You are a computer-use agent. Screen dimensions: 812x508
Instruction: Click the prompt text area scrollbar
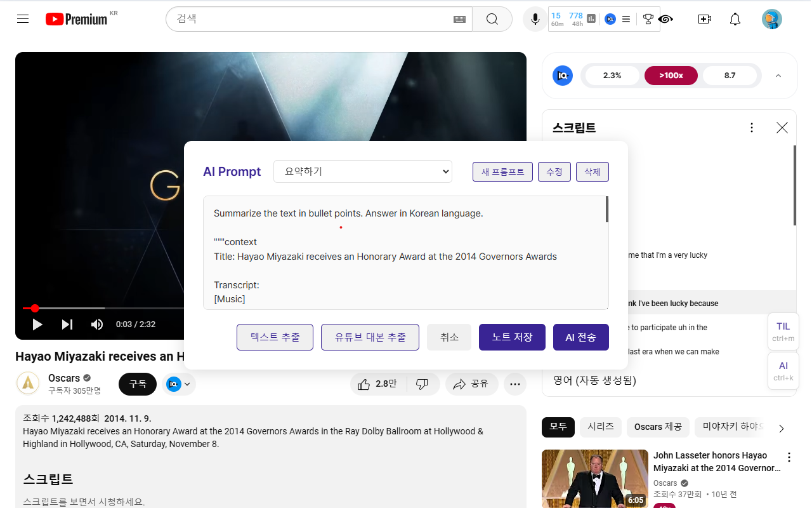point(607,210)
